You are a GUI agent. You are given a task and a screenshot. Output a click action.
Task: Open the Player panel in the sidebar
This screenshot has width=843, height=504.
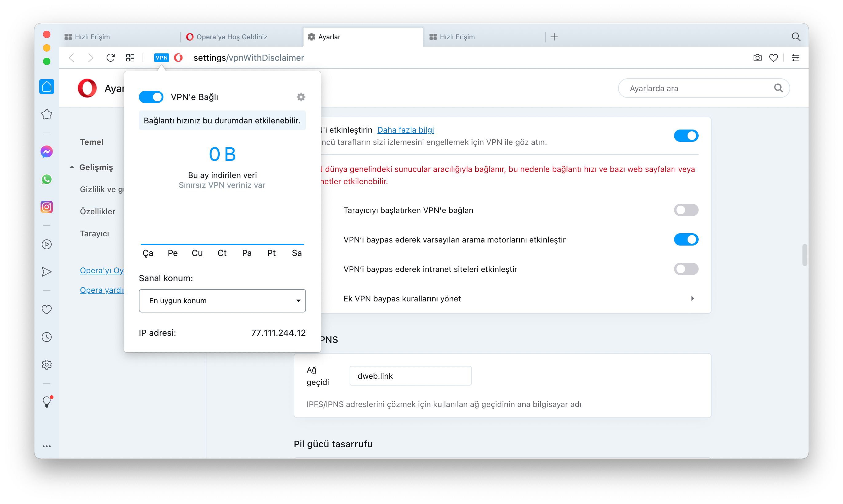point(47,244)
